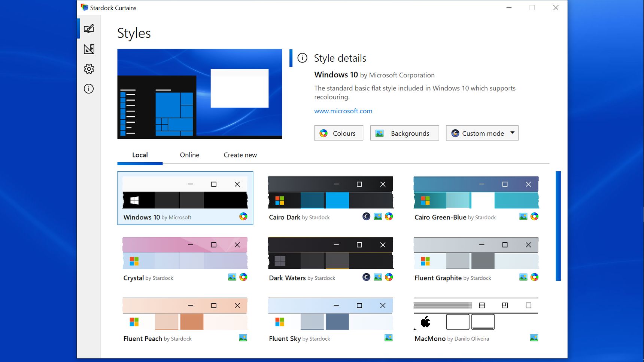Click the Cairo Dark background image icon
The height and width of the screenshot is (362, 644).
point(378,216)
